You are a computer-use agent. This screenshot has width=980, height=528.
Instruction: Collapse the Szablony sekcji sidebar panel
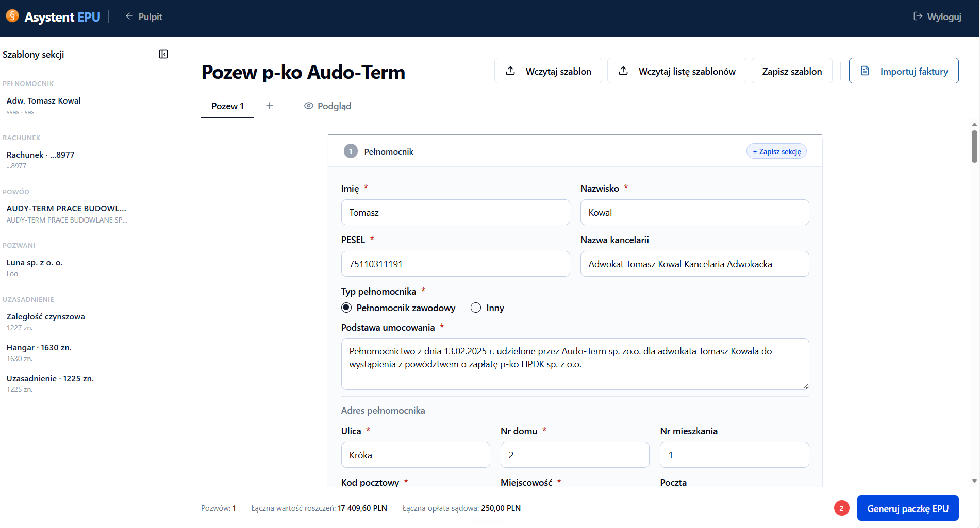click(x=163, y=54)
